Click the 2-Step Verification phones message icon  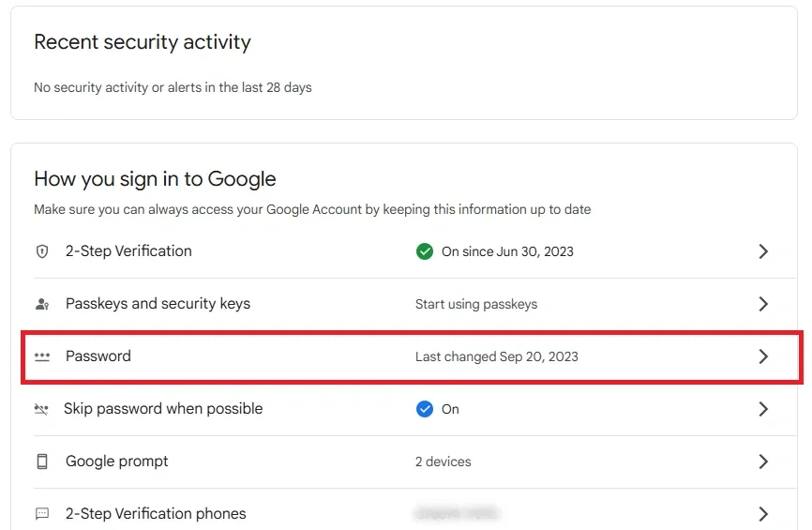pos(41,514)
